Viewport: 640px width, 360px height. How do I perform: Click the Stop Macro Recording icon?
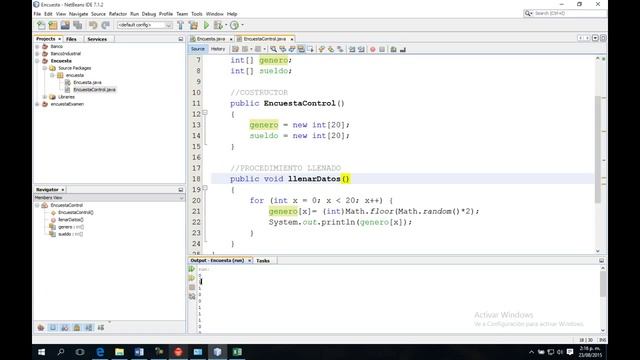coord(382,49)
